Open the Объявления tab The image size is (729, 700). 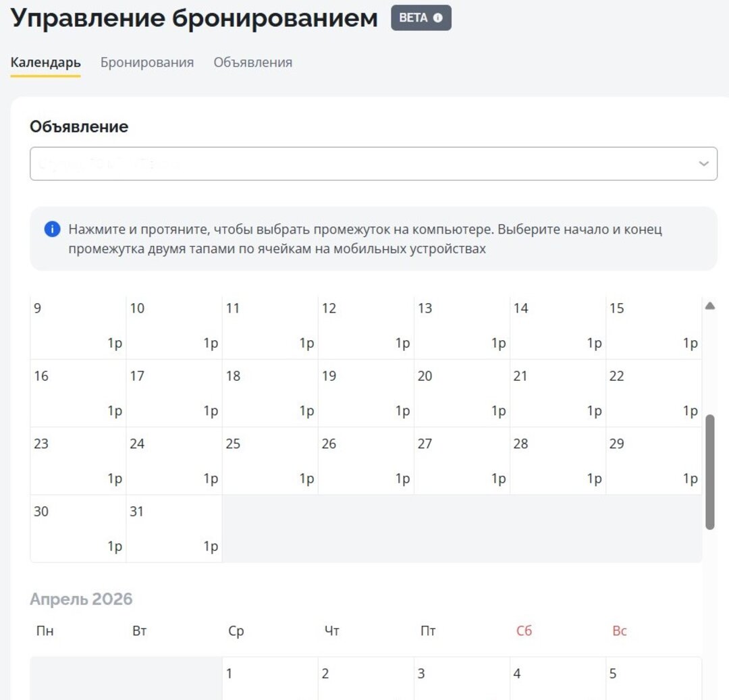[x=253, y=63]
